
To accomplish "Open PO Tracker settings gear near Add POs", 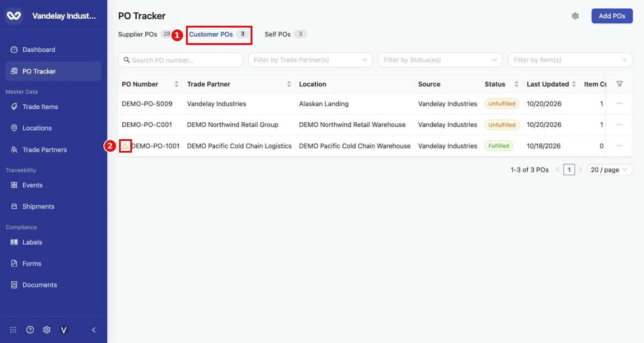I will click(575, 16).
